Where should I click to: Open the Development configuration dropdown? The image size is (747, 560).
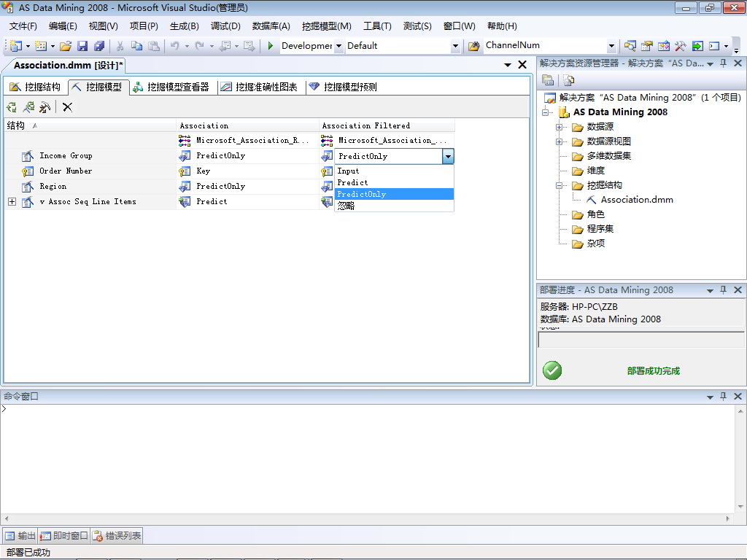point(338,46)
